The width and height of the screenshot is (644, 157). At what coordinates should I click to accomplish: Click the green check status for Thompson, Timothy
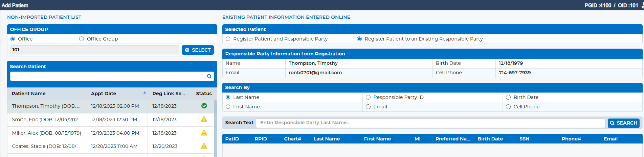coord(204,106)
